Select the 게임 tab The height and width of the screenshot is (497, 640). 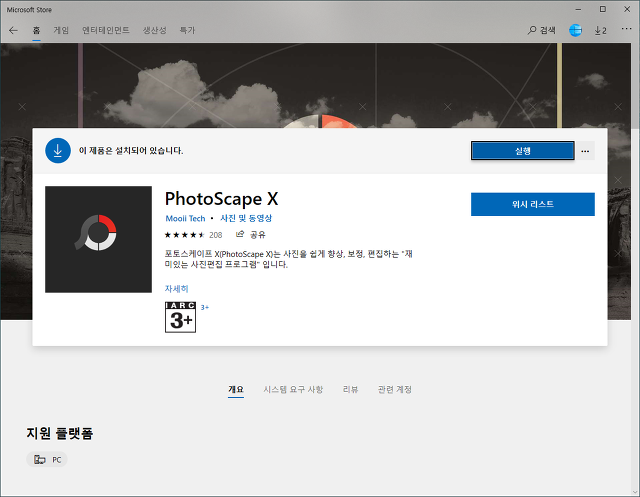tap(61, 30)
